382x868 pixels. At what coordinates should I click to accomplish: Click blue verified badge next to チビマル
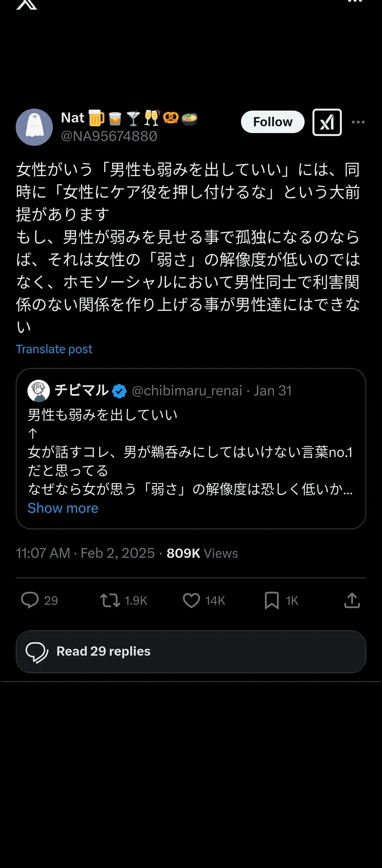click(x=119, y=391)
